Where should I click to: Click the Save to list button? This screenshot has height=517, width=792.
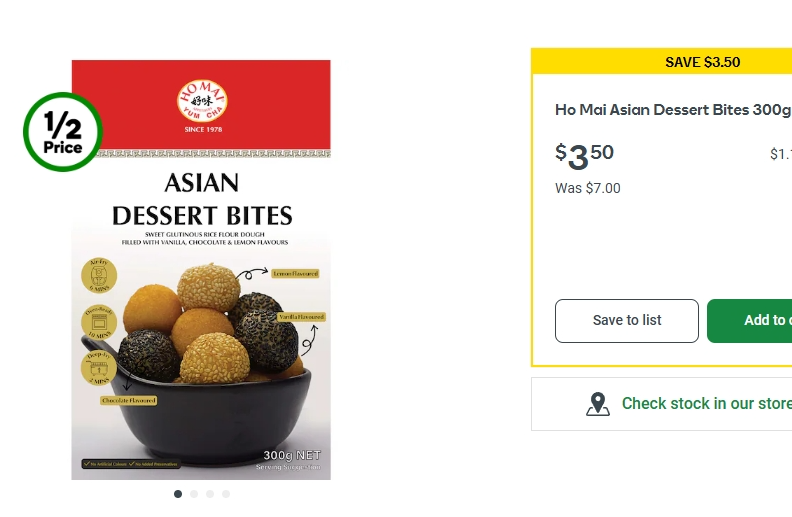(627, 321)
